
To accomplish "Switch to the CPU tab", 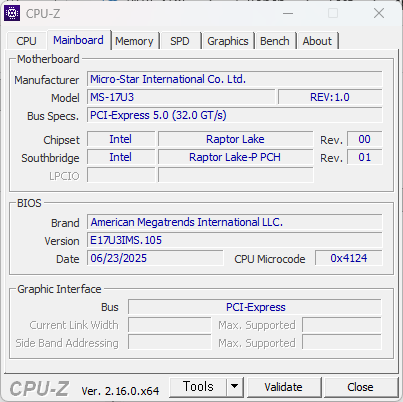I will coord(26,41).
